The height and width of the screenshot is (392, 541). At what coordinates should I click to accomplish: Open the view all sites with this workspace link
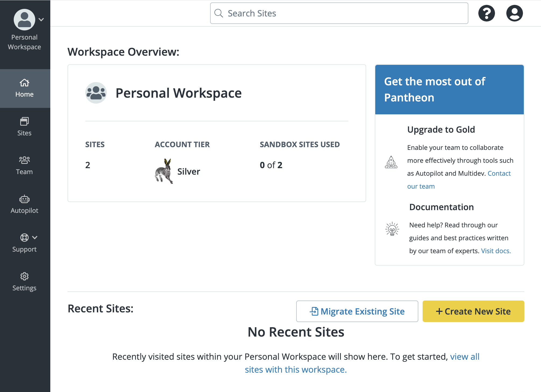coord(295,369)
